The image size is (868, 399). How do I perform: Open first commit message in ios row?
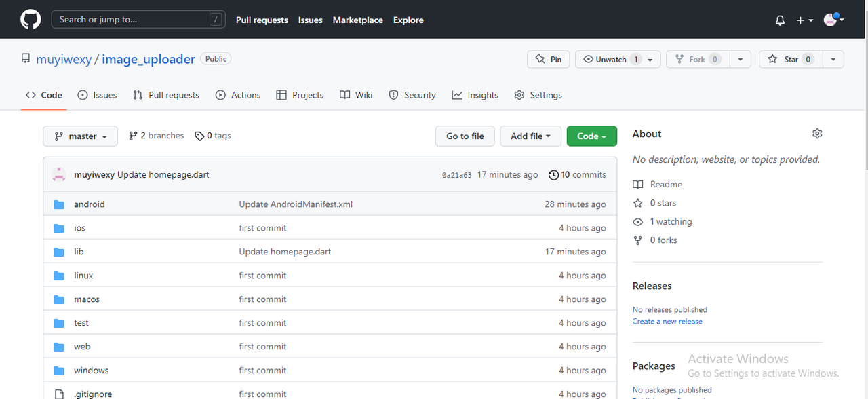(x=262, y=228)
